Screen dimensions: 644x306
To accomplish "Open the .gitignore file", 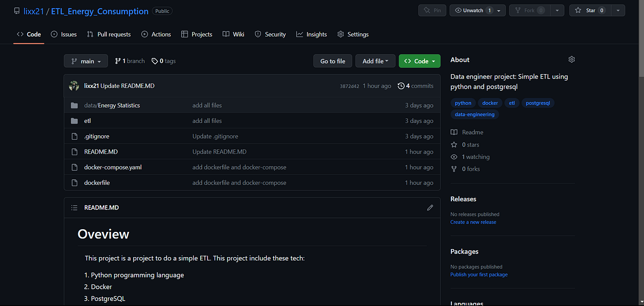I will [97, 136].
